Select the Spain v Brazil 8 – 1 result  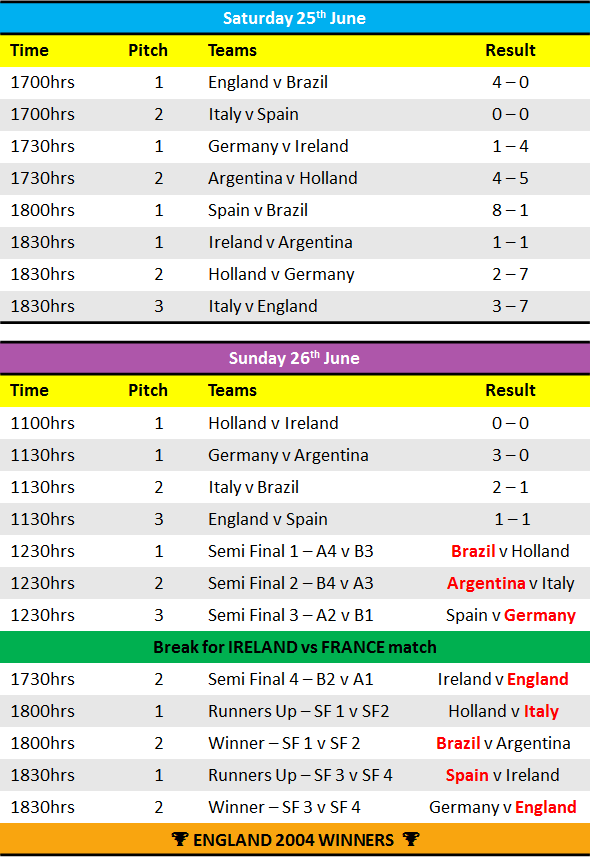pyautogui.click(x=510, y=211)
